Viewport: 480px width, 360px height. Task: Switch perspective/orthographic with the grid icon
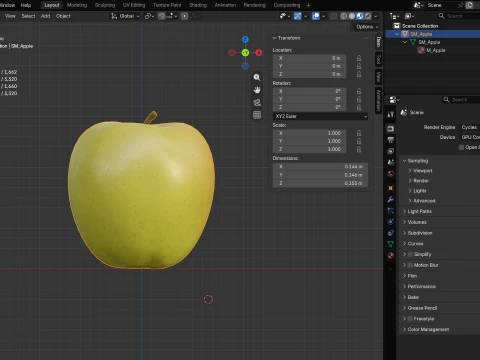click(257, 115)
